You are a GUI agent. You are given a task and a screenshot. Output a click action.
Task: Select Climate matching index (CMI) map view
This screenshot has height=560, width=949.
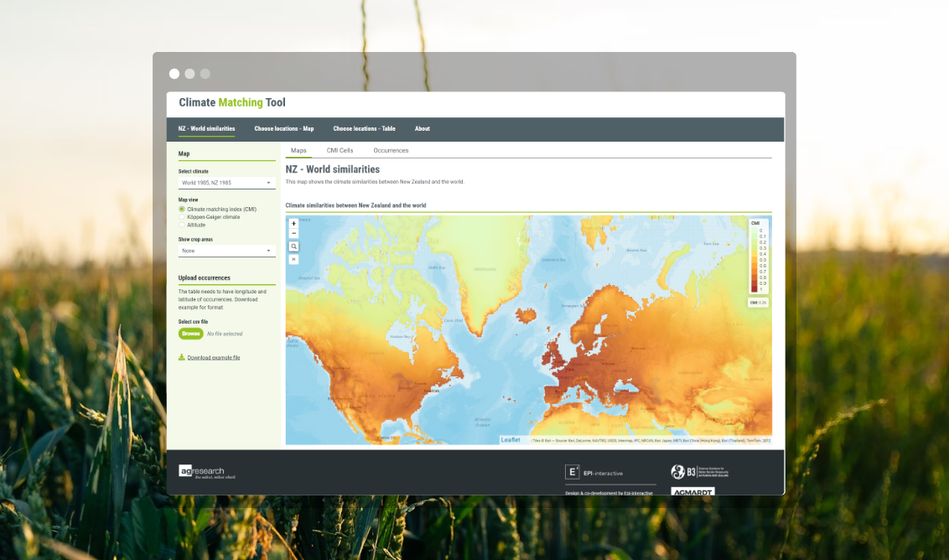pos(182,209)
